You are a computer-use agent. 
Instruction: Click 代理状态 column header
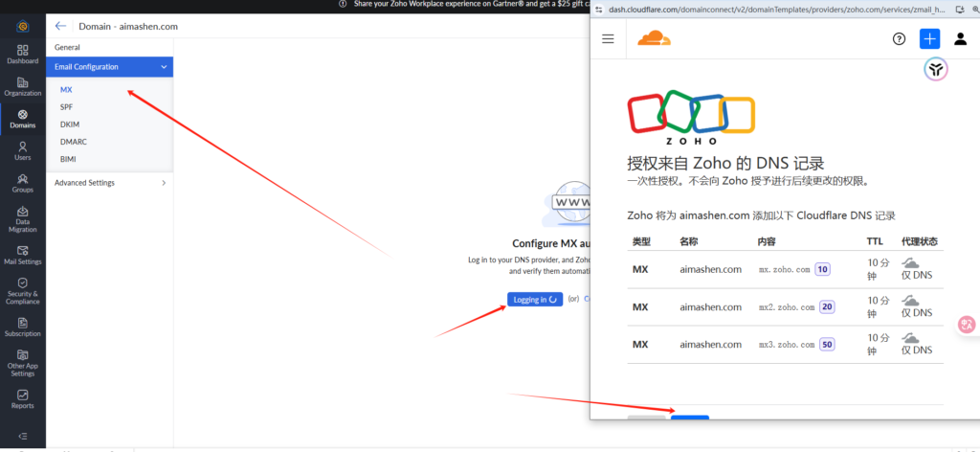click(920, 241)
